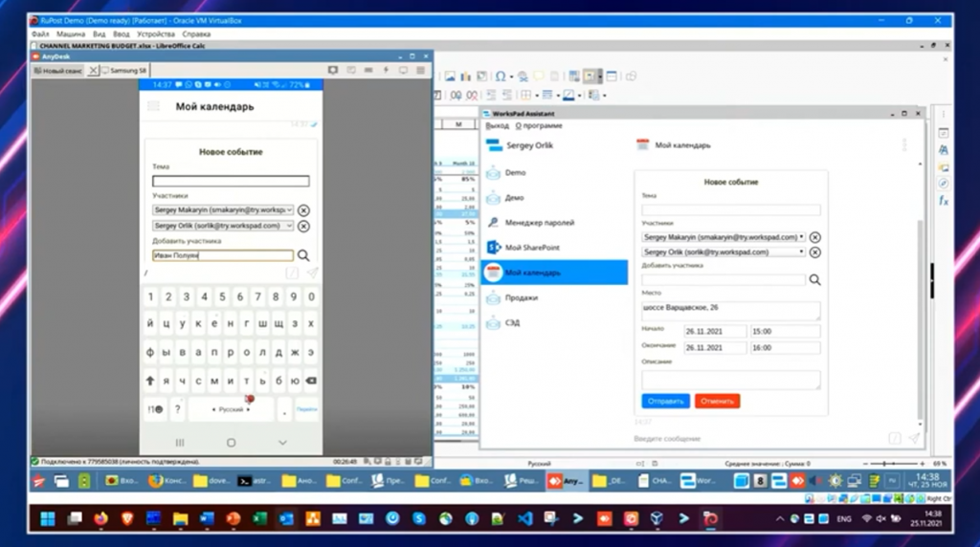Switch to Новый сеанс tab in AnyDesk
This screenshot has width=980, height=547.
[x=58, y=71]
